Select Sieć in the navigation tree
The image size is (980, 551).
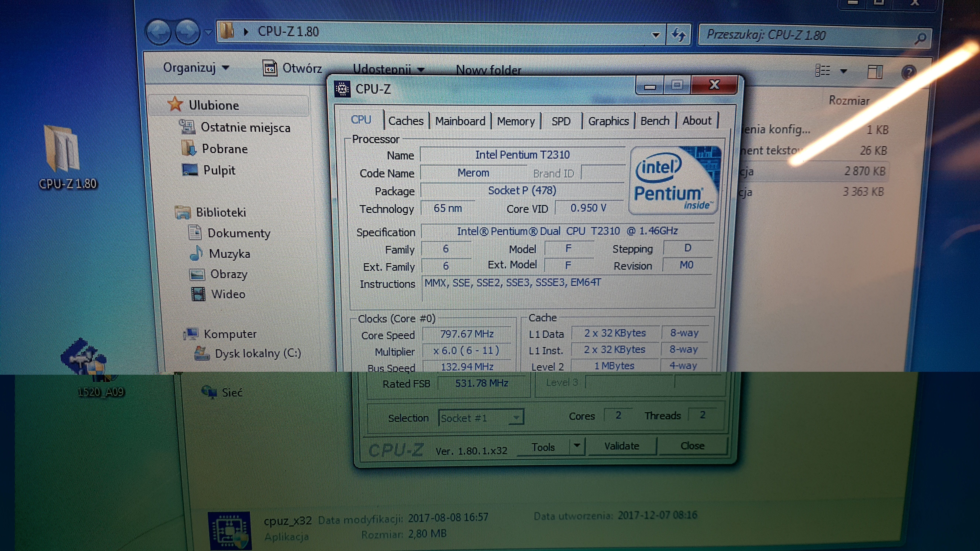click(x=232, y=392)
